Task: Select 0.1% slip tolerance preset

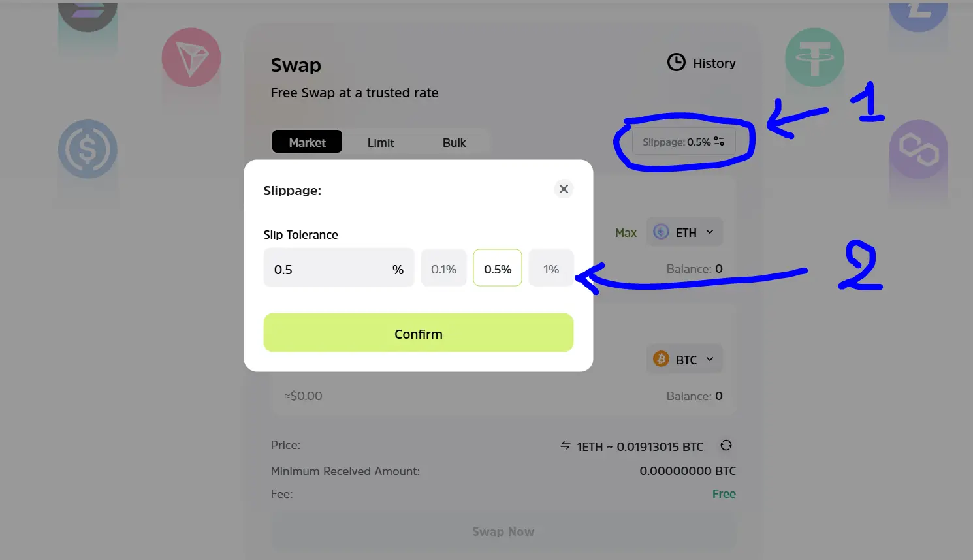Action: [x=443, y=268]
